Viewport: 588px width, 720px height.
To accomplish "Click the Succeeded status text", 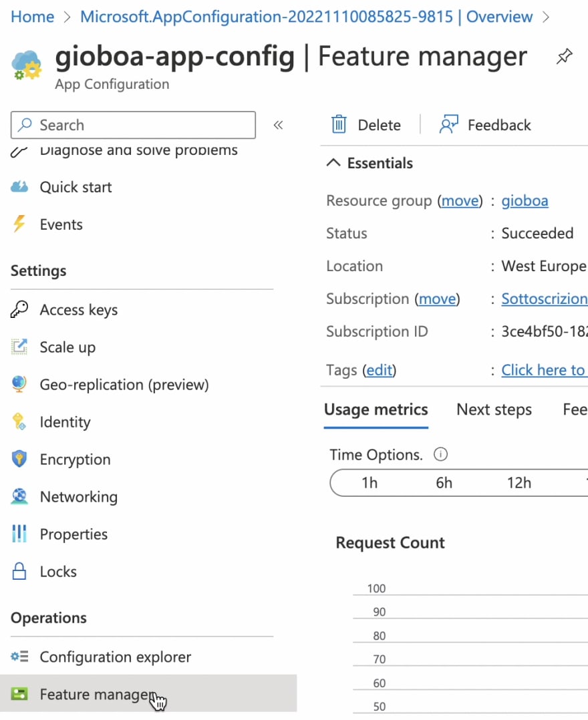I will point(537,233).
